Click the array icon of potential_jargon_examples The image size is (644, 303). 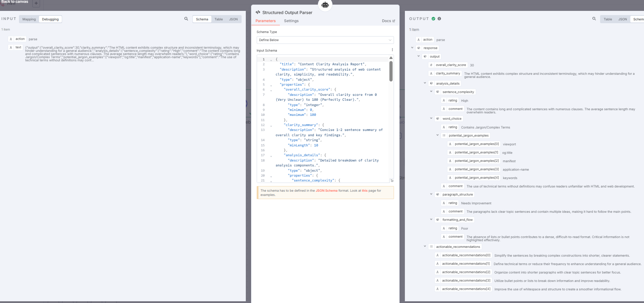[x=444, y=136]
